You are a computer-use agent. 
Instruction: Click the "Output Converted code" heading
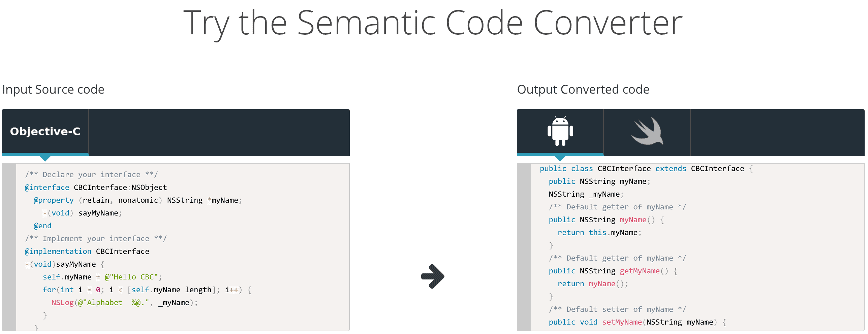[583, 90]
